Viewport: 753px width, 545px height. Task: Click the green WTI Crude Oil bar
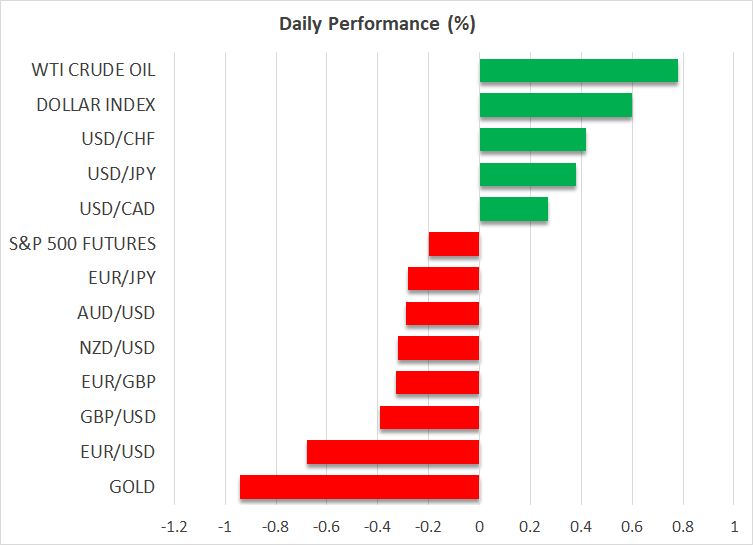click(578, 71)
